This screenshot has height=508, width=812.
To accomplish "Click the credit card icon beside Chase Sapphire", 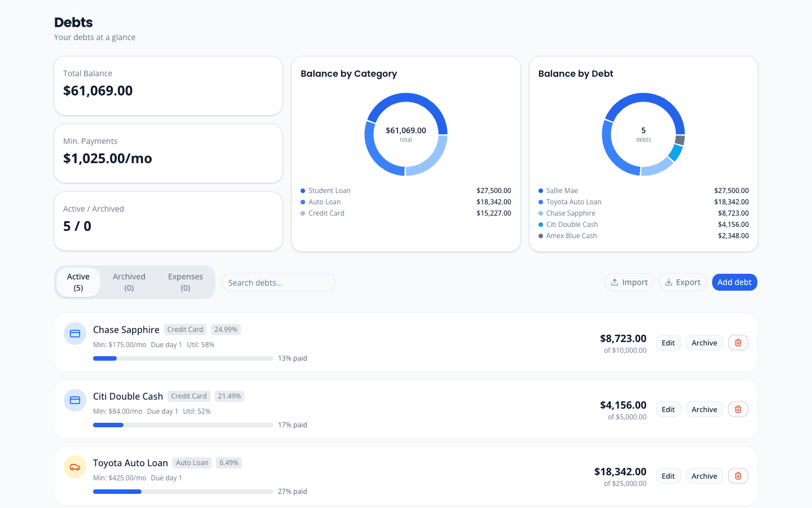I will 74,334.
